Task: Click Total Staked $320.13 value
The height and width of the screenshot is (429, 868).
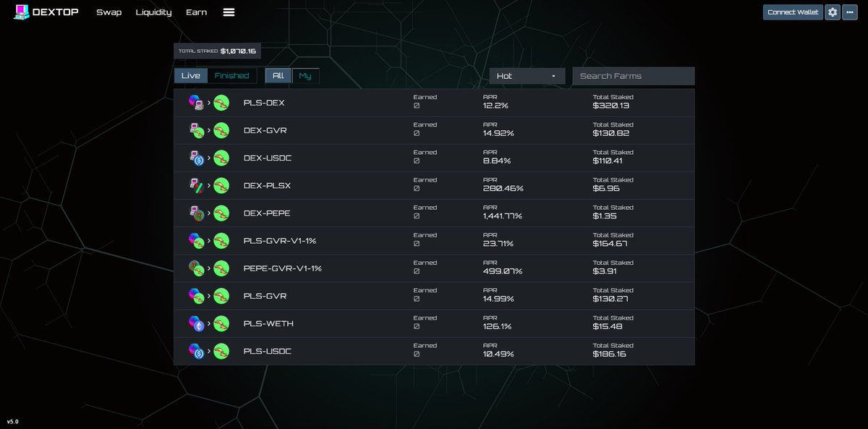Action: 610,107
